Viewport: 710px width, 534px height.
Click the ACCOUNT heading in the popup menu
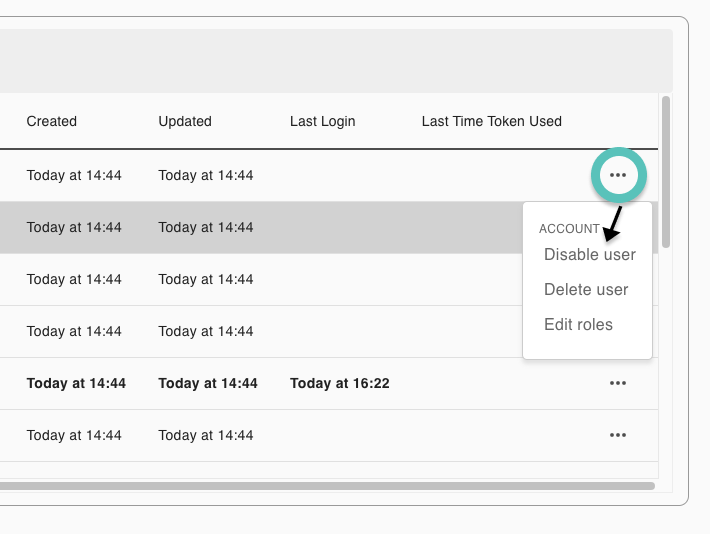(569, 229)
